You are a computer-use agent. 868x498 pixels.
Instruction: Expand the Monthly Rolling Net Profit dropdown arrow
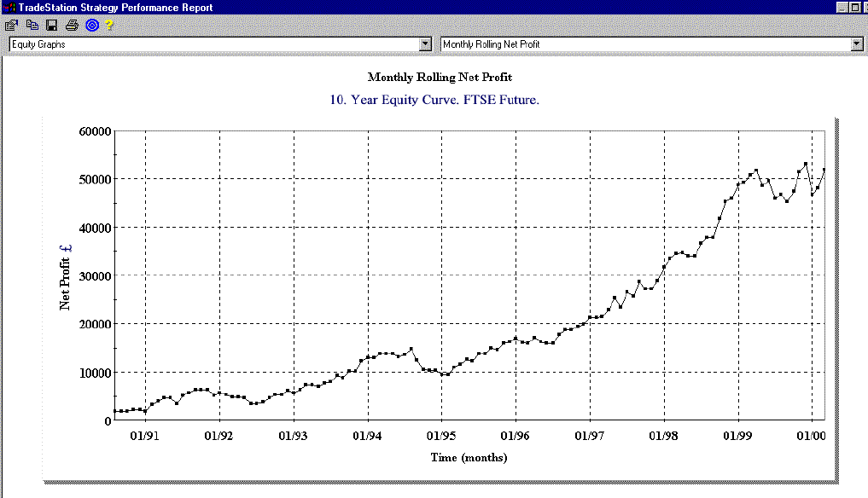coord(857,43)
